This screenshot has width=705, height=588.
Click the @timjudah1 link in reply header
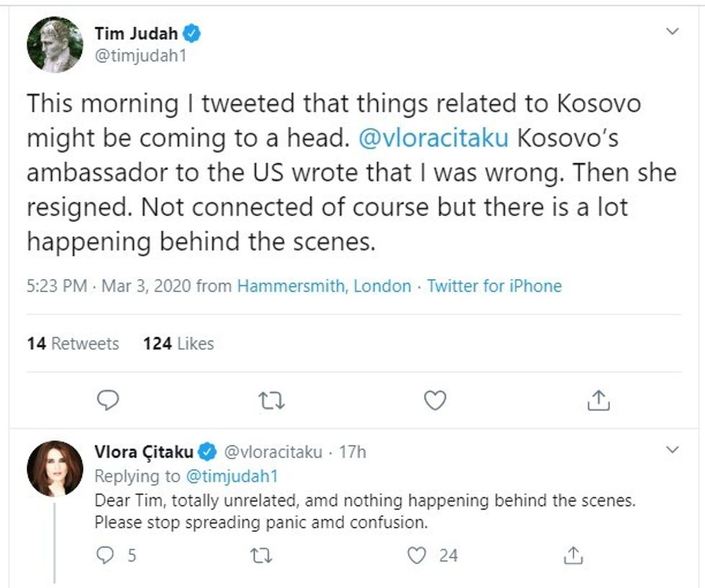click(232, 476)
